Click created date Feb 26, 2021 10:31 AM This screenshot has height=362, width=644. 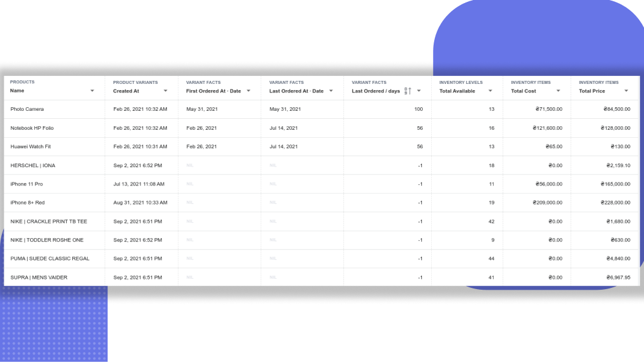140,146
